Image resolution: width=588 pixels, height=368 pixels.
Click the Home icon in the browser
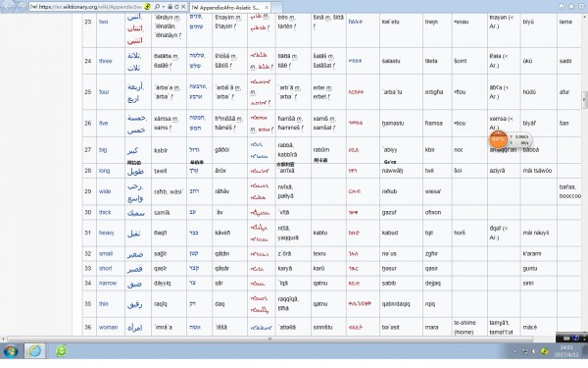point(562,7)
